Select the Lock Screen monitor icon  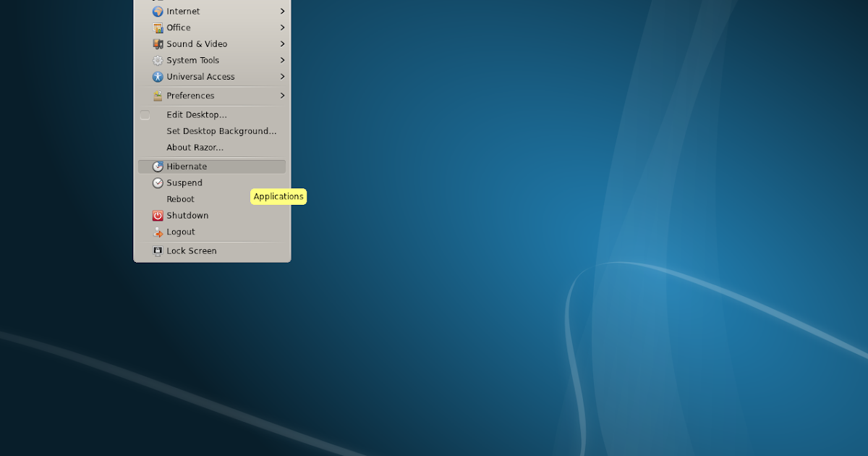pyautogui.click(x=158, y=250)
